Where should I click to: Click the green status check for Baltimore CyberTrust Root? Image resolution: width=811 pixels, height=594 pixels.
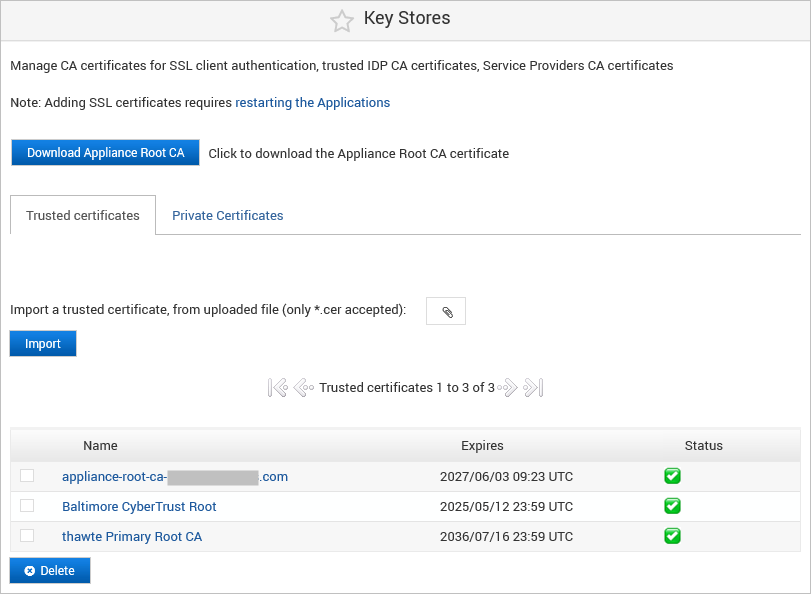(x=671, y=506)
